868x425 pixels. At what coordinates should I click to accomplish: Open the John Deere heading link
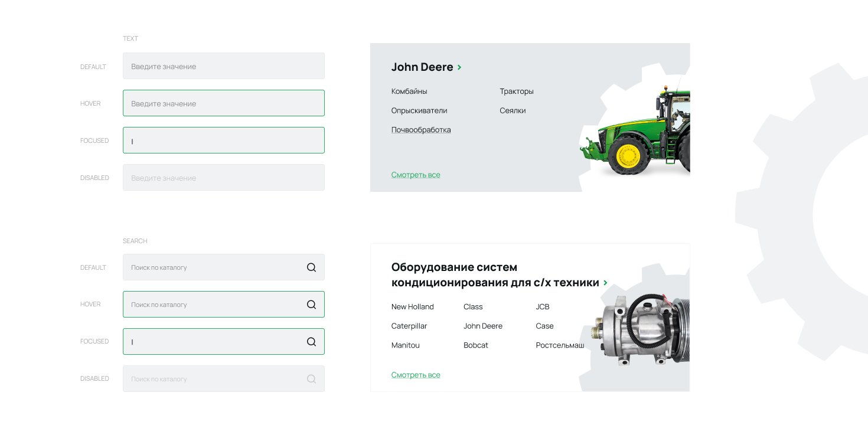tap(422, 67)
